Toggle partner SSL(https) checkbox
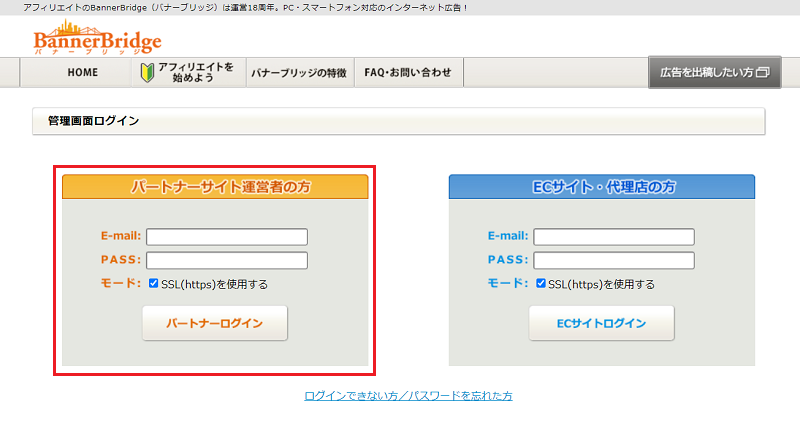 153,284
